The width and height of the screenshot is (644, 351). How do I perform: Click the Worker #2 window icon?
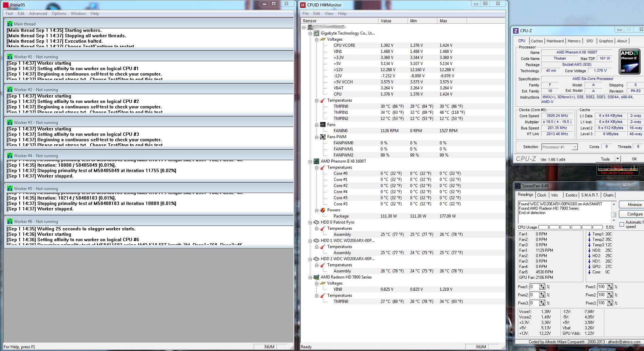pyautogui.click(x=9, y=89)
